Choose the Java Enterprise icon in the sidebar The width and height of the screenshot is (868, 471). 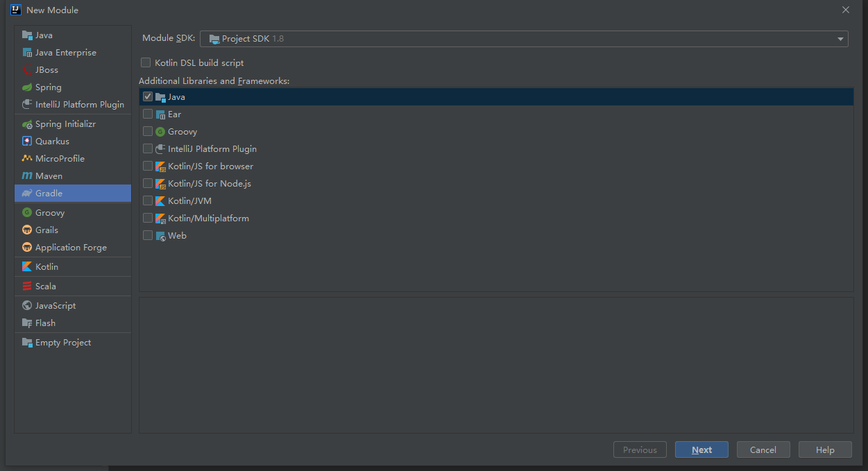click(27, 53)
